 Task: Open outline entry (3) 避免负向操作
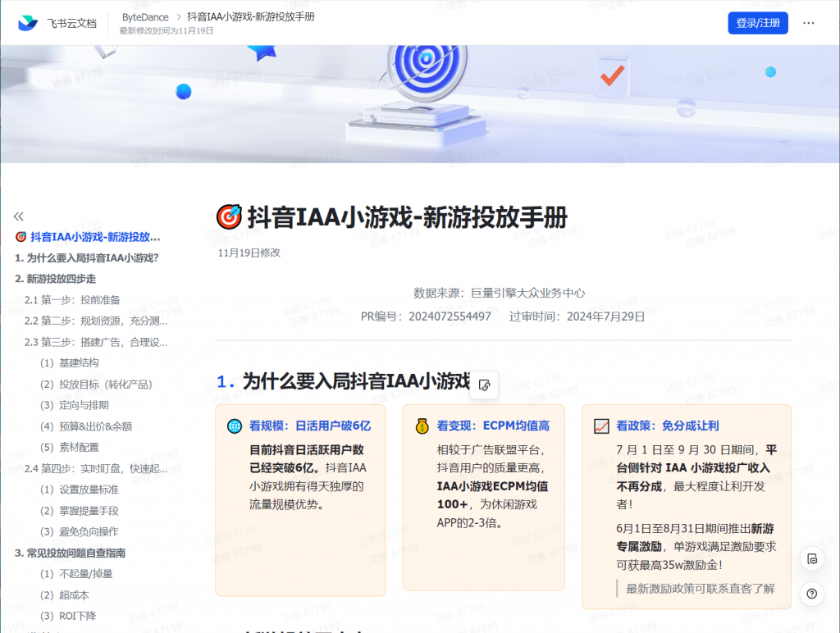click(80, 532)
